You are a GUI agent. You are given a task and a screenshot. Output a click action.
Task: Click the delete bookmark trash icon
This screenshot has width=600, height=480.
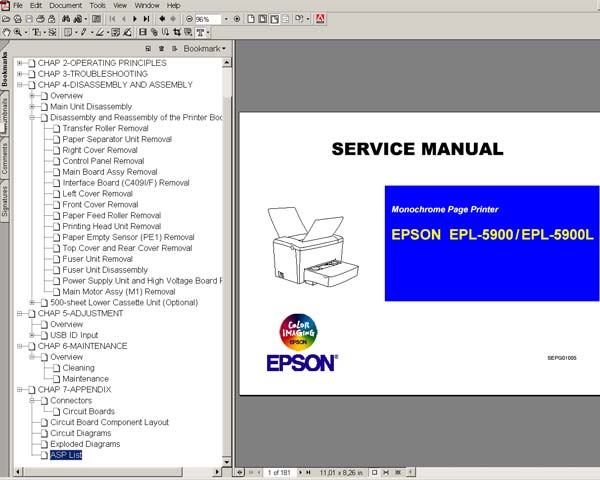[161, 49]
